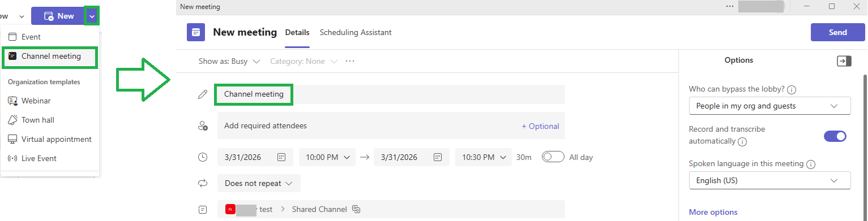Viewport: 868px width, 221px height.
Task: Click the pencil title icon
Action: [203, 94]
